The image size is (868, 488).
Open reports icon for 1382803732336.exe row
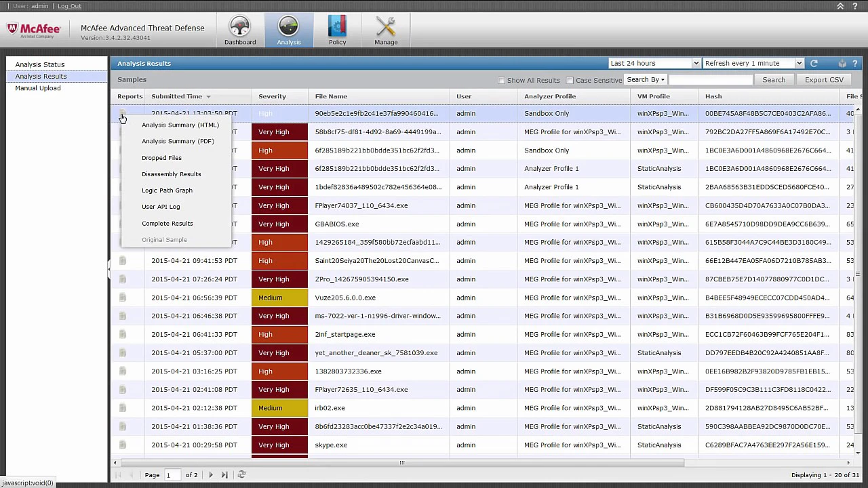point(123,371)
